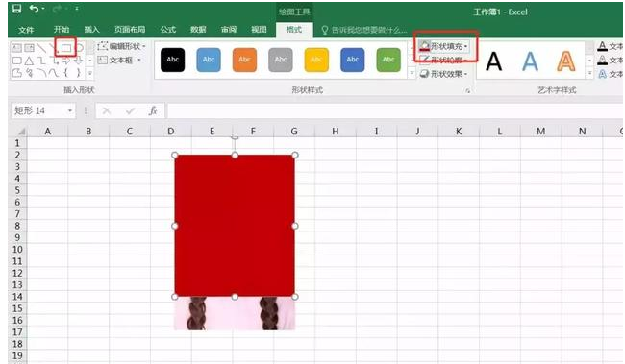Click the formula bar input area
The image size is (625, 364).
394,110
